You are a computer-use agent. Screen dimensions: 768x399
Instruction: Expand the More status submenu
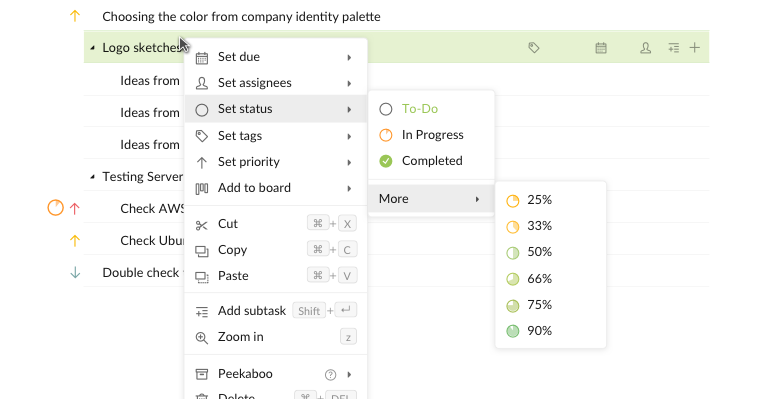pos(431,199)
